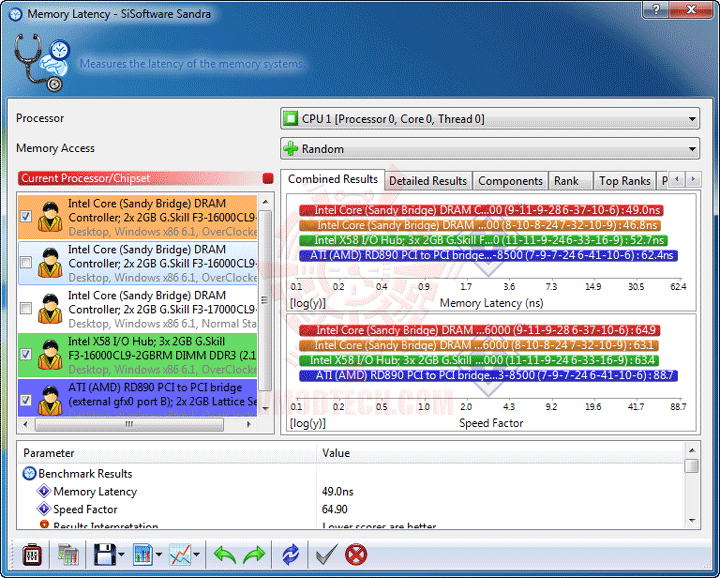Click the Parameter column header
Screen dimensions: 720x578
(167, 453)
